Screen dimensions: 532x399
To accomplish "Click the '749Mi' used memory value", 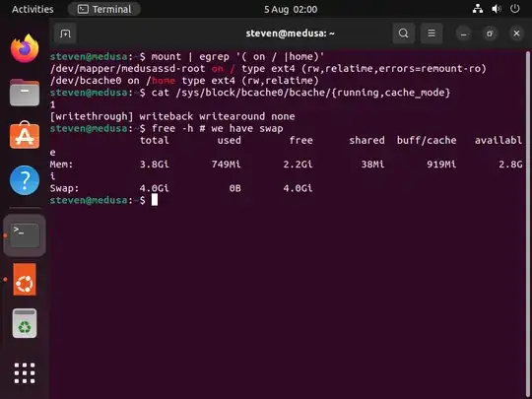I will [227, 165].
